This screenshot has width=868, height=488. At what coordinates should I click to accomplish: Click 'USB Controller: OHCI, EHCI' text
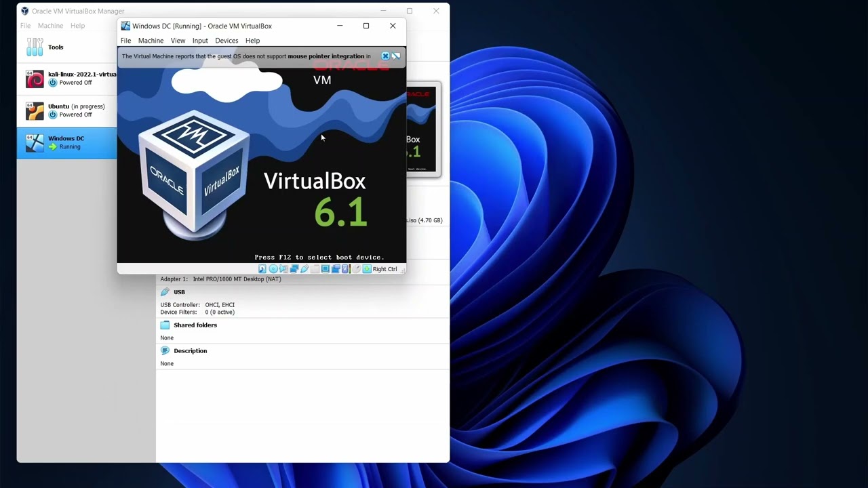coord(197,305)
